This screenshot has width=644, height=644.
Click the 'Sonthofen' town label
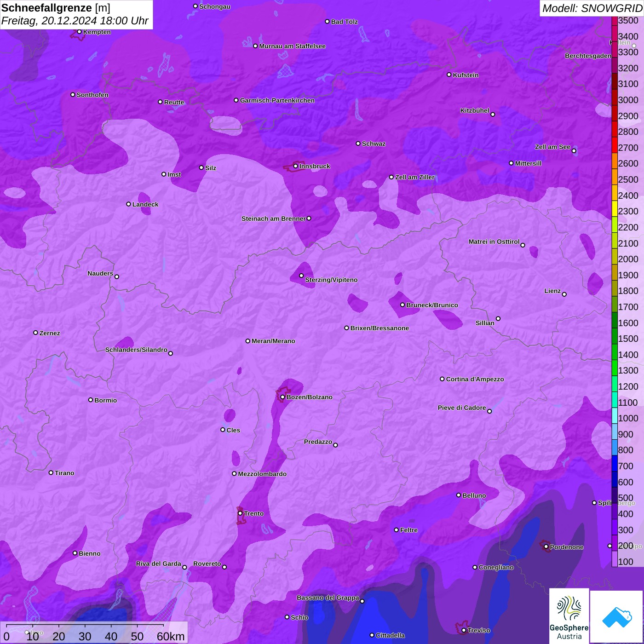click(x=92, y=95)
